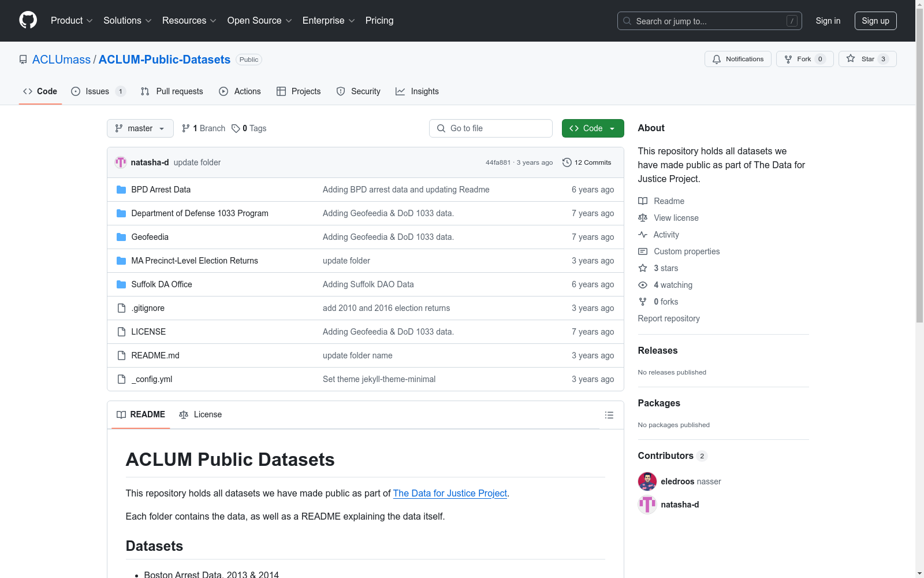Image resolution: width=924 pixels, height=578 pixels.
Task: Expand the Resources menu
Action: (x=189, y=20)
